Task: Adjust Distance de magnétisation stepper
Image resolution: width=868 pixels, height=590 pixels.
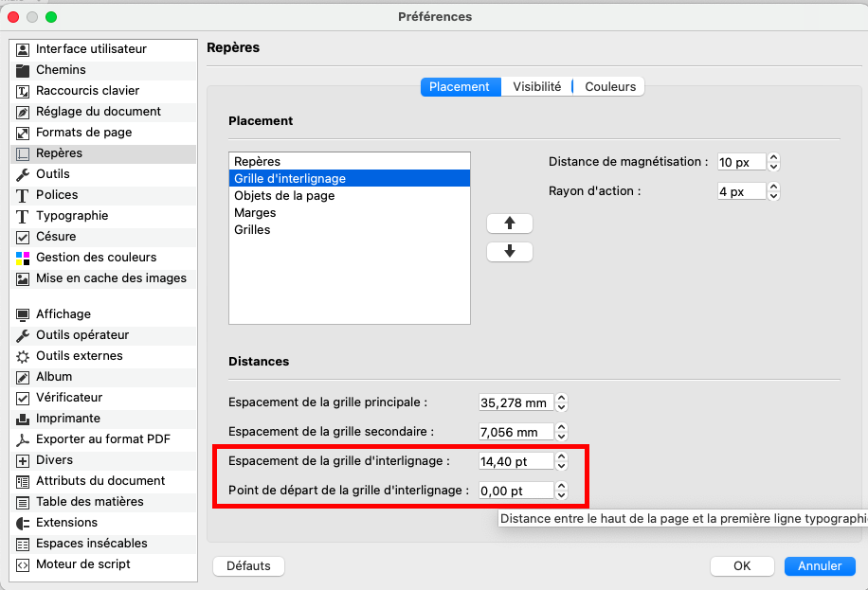Action: [x=773, y=162]
